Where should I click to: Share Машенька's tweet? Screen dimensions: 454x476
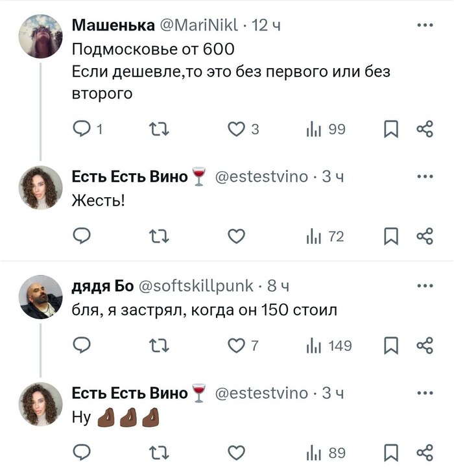coord(424,129)
